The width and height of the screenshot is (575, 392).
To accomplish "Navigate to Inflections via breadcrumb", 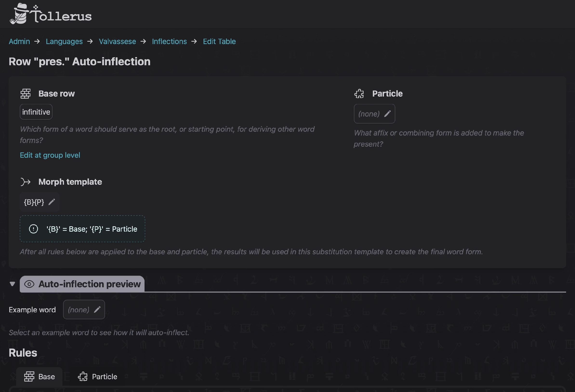I will (x=169, y=41).
